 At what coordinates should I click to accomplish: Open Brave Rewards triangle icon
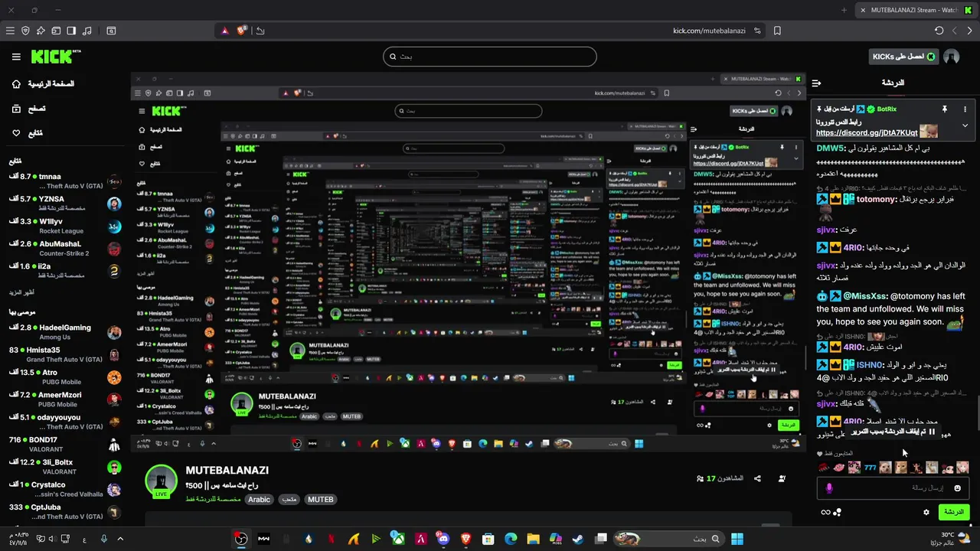pos(225,31)
